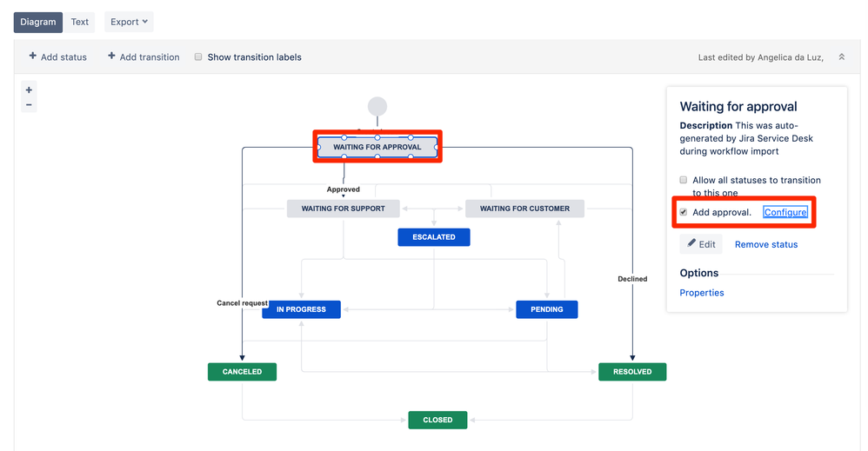Zoom out the workflow diagram with minus icon
The height and width of the screenshot is (451, 868).
pyautogui.click(x=29, y=104)
